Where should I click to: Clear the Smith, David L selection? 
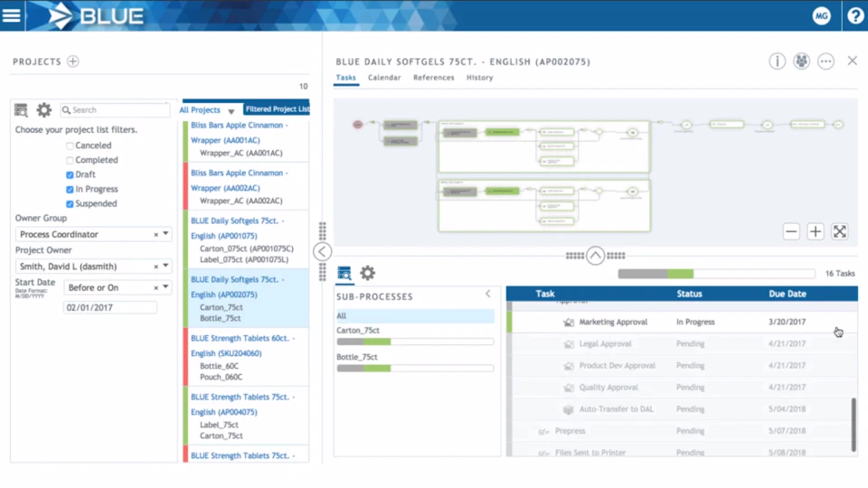click(156, 267)
